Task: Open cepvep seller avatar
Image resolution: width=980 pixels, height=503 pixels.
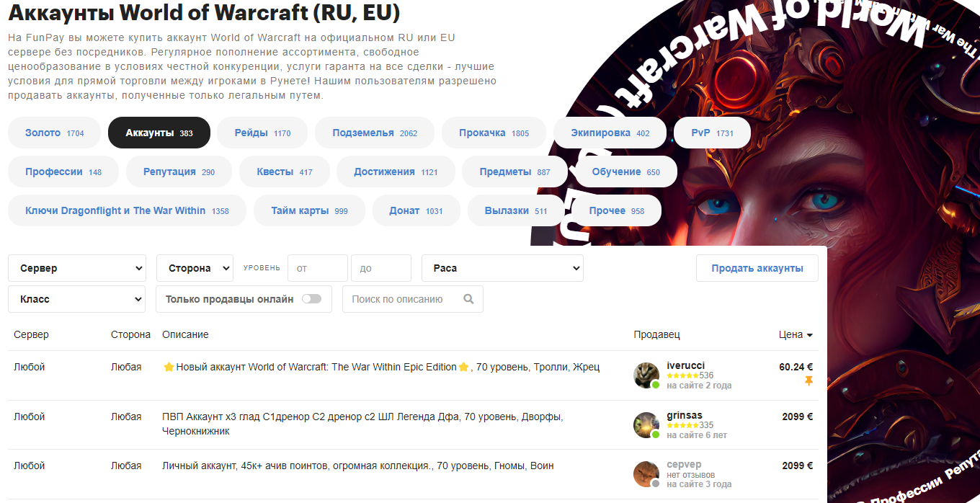Action: tap(646, 474)
